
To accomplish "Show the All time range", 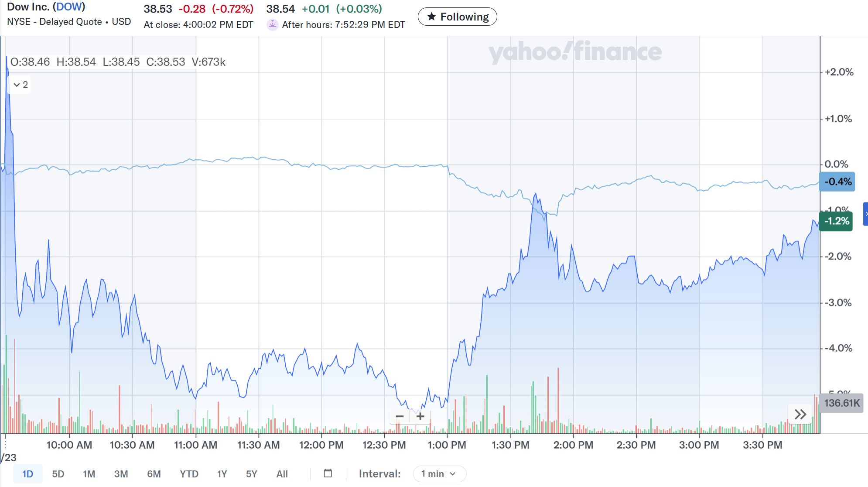I will 282,474.
